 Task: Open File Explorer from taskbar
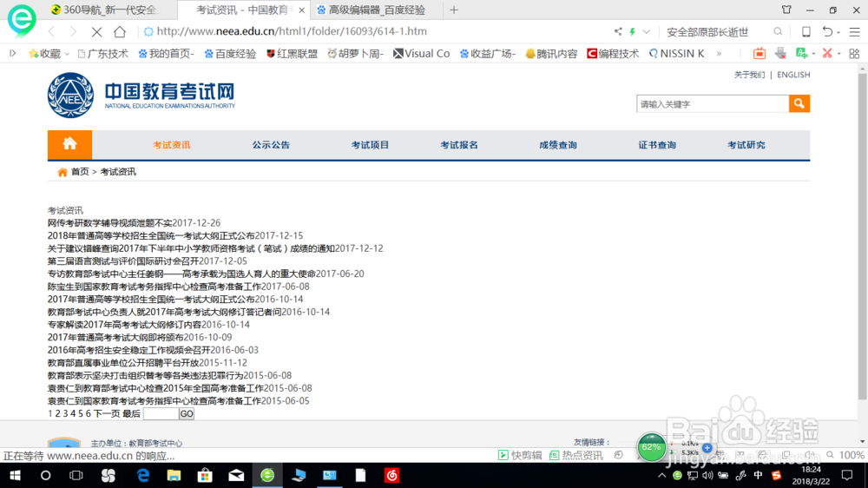click(174, 475)
